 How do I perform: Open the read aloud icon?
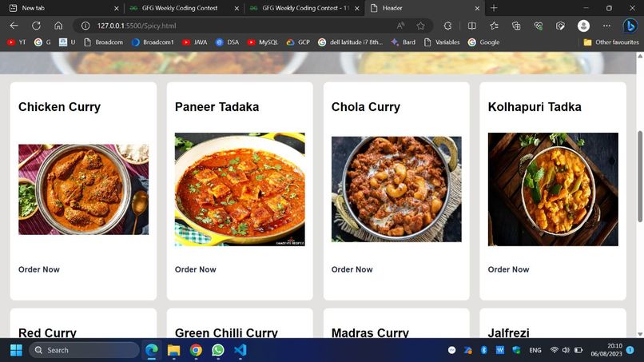400,26
